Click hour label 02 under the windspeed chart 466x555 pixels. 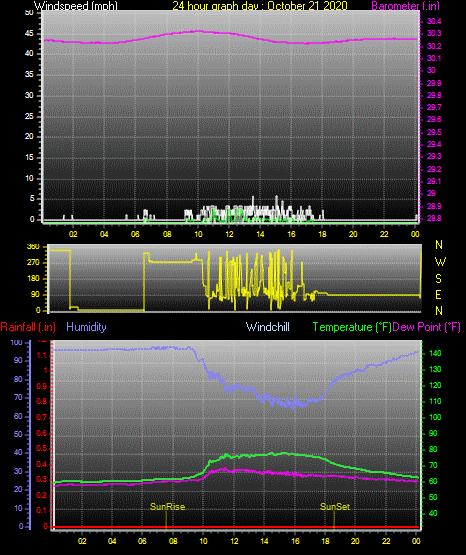click(x=73, y=234)
